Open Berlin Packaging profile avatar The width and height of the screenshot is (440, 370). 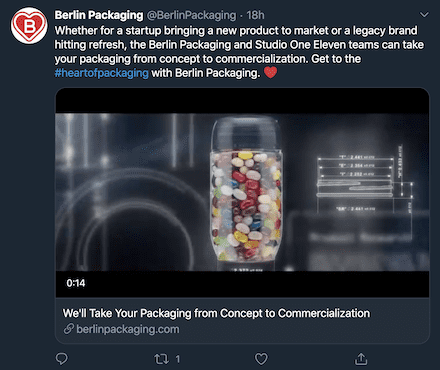coord(29,26)
